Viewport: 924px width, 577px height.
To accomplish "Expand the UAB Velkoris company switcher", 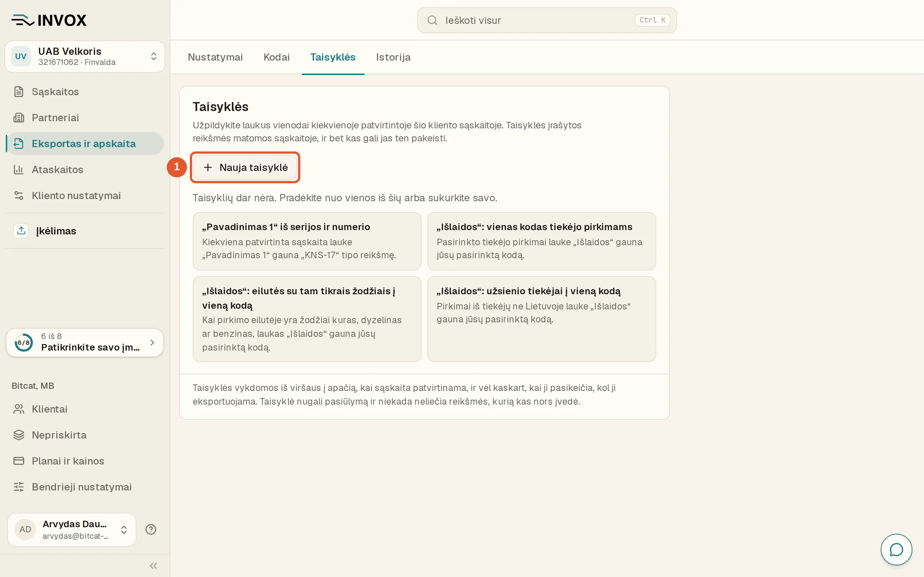I will 85,57.
